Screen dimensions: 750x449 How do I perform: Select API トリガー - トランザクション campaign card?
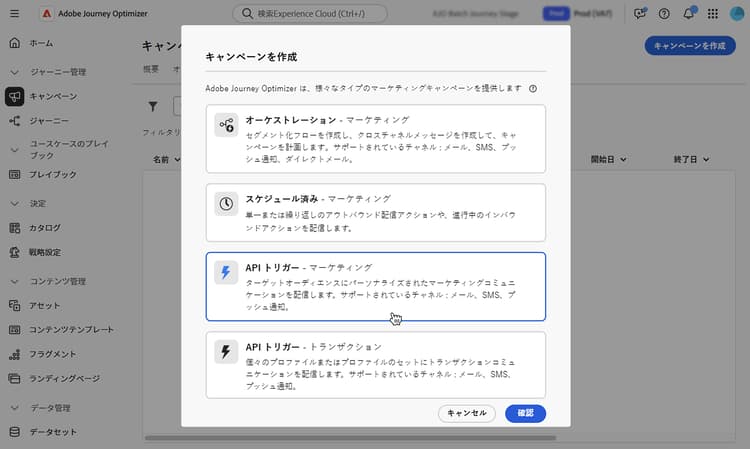pos(375,365)
